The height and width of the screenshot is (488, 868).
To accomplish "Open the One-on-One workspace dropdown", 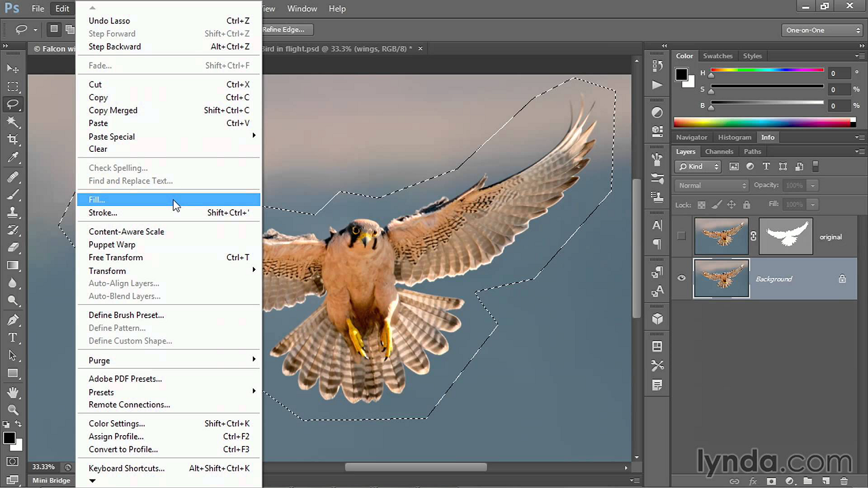I will [x=822, y=30].
